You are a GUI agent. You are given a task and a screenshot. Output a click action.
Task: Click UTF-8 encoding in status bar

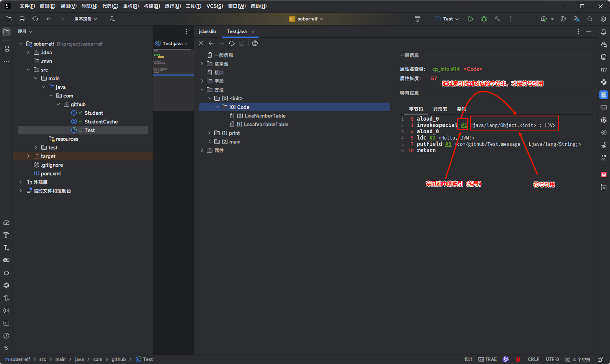[x=552, y=359]
